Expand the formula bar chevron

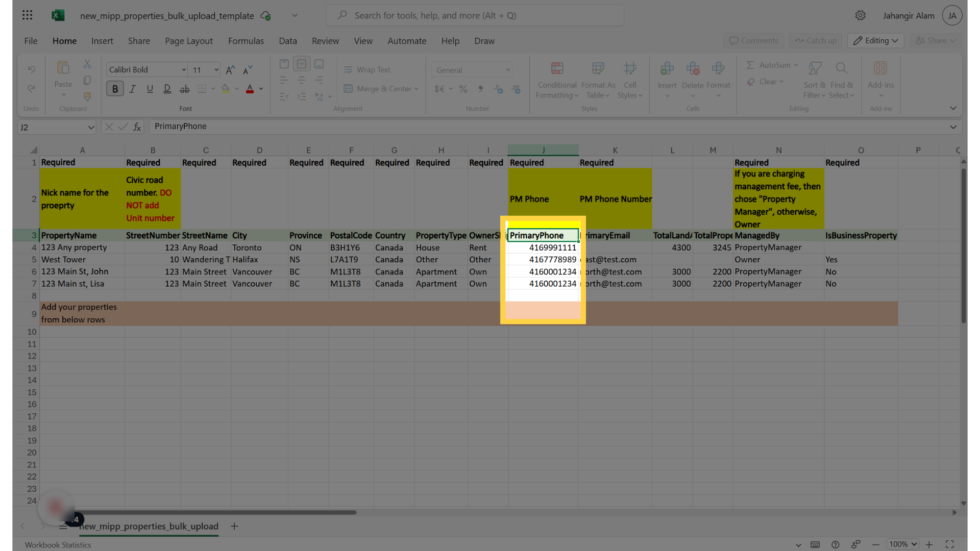coord(953,127)
